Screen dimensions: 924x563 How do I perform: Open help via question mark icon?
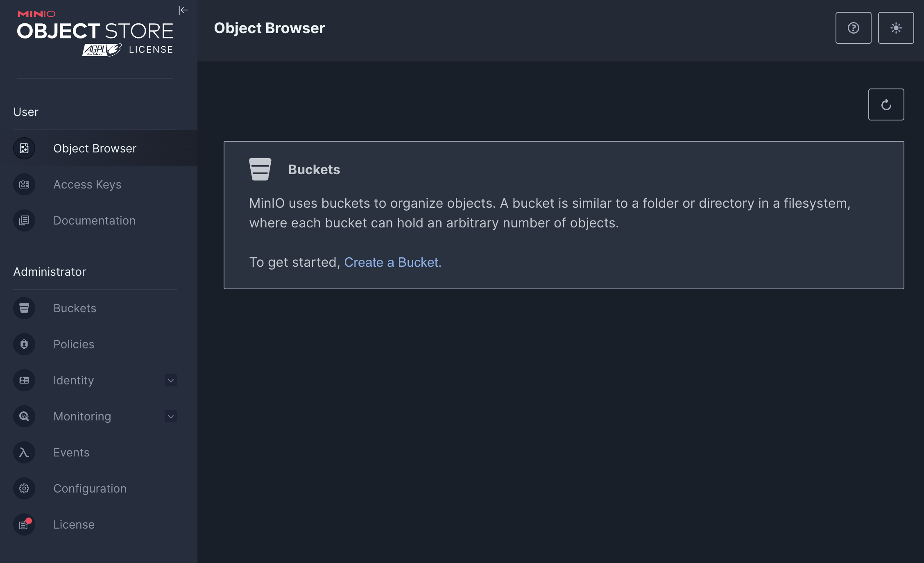pyautogui.click(x=853, y=28)
